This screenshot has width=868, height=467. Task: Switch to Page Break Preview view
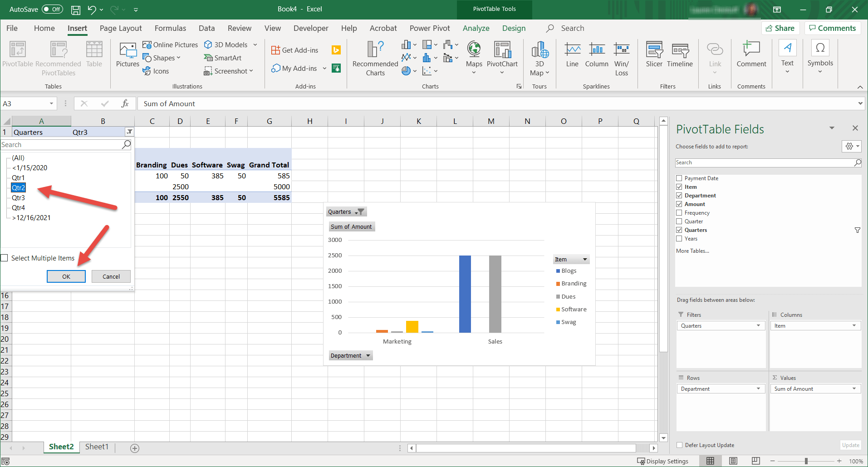tap(755, 461)
